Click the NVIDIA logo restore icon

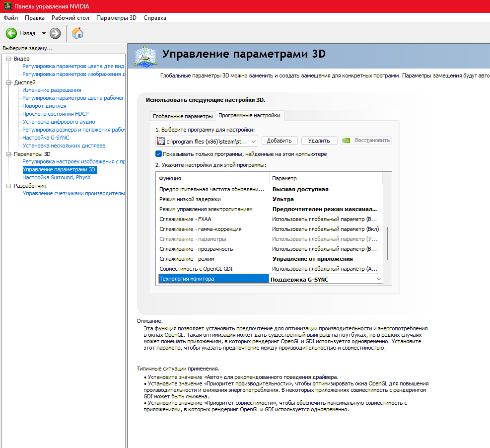click(348, 141)
